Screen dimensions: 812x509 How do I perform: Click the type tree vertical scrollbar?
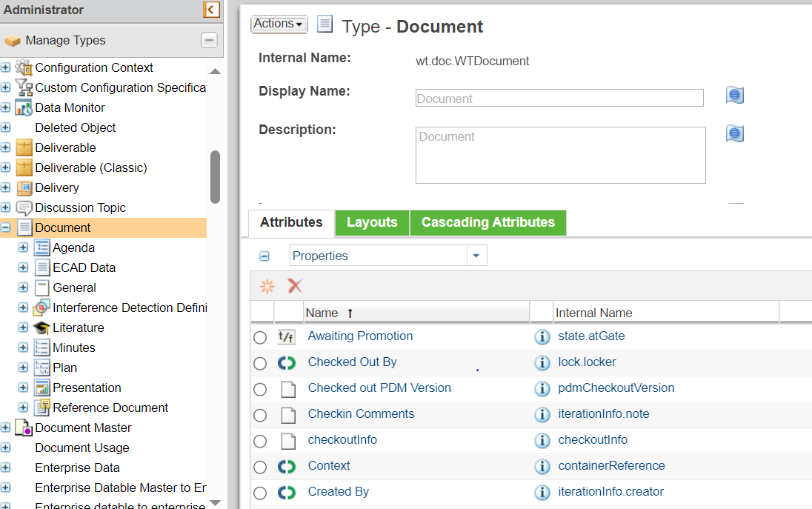[215, 176]
